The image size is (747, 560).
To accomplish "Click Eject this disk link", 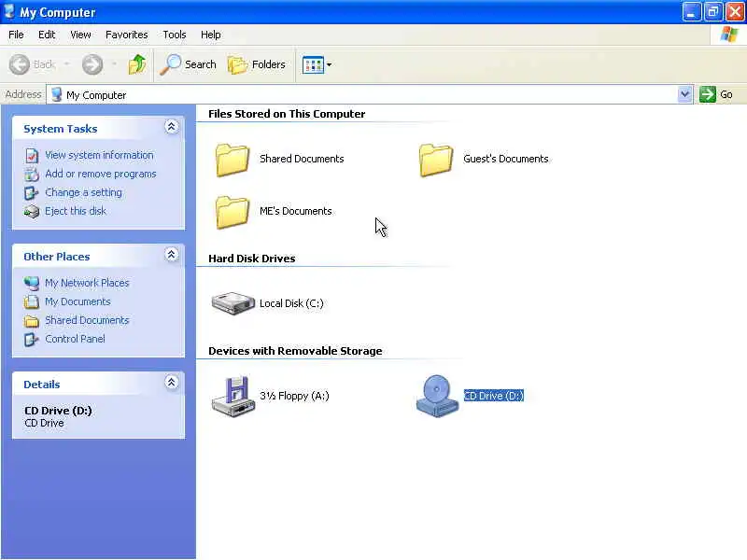I will pos(76,211).
